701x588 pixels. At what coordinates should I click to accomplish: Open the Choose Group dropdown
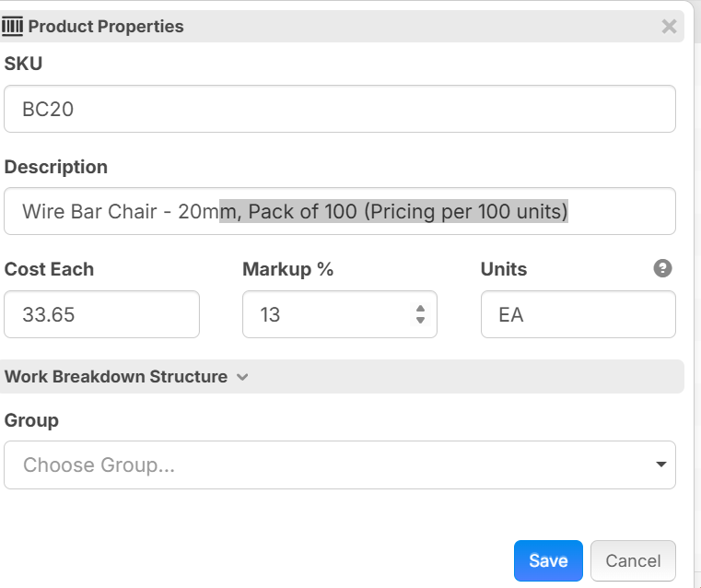340,465
